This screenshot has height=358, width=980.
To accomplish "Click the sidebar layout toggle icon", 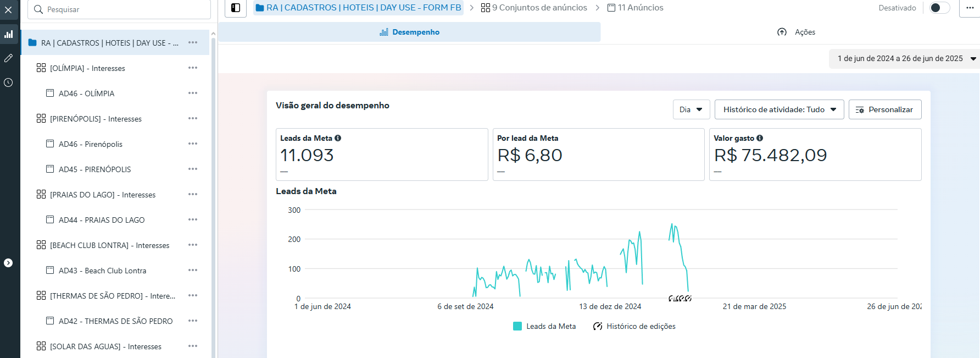I will coord(236,8).
